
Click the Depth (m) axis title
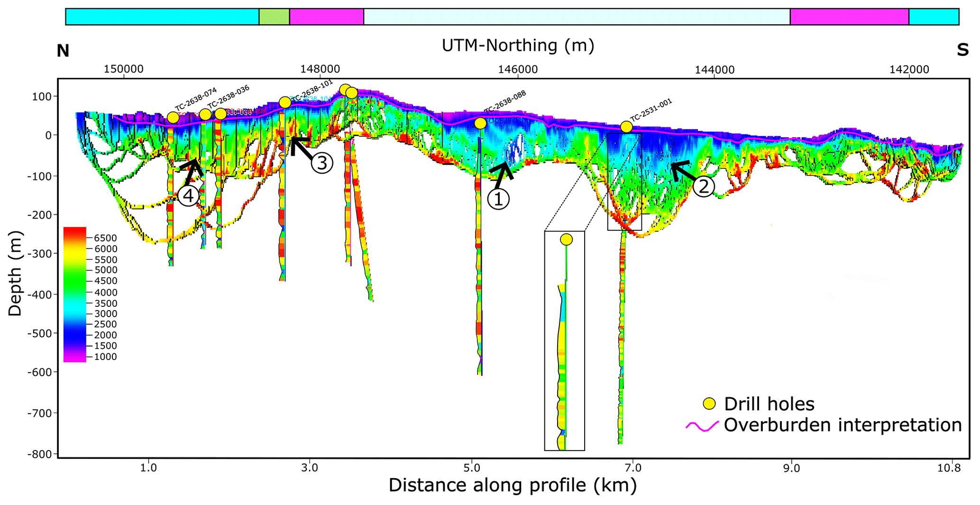(15, 274)
